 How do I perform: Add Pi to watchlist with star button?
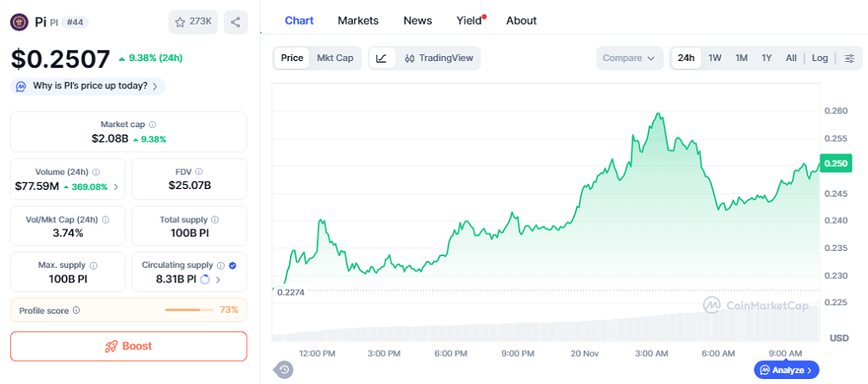193,23
